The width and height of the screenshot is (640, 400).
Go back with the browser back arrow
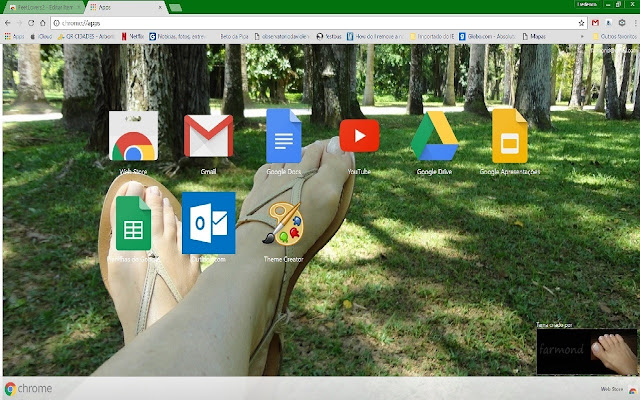tap(8, 23)
